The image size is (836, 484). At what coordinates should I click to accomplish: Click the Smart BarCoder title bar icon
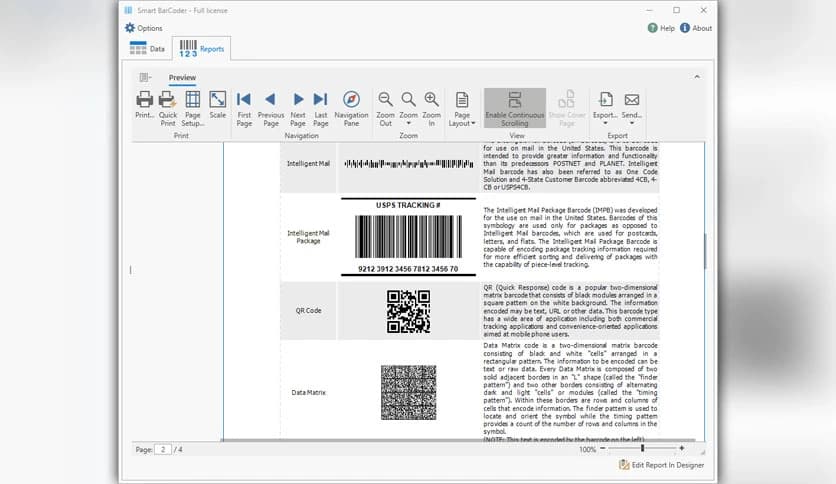[x=128, y=10]
